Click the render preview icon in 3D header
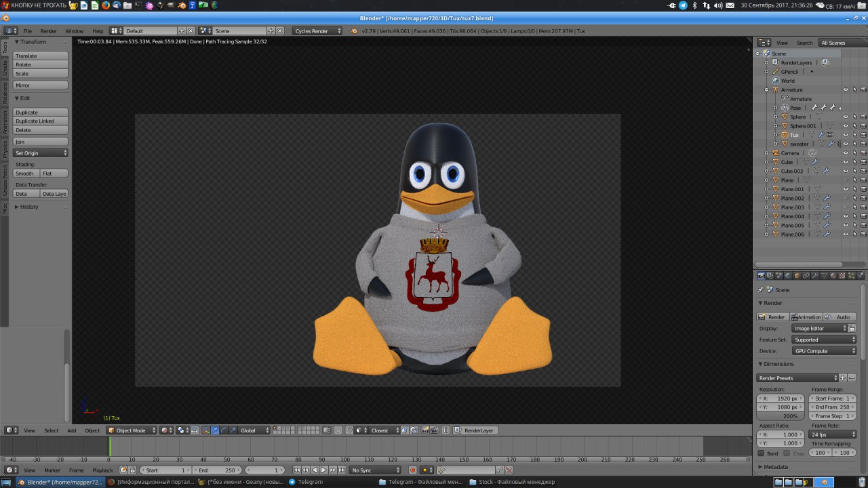This screenshot has height=488, width=868. [x=425, y=430]
